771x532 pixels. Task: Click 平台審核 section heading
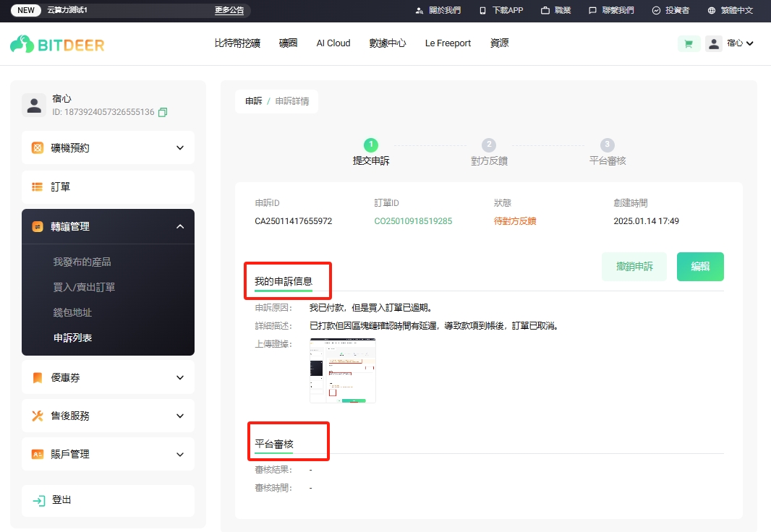tap(274, 444)
